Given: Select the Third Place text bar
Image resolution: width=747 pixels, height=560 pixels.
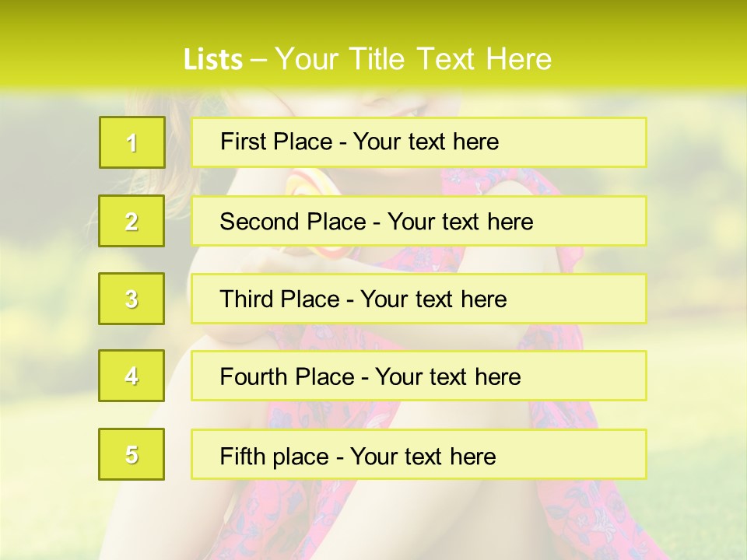Looking at the screenshot, I should point(419,299).
